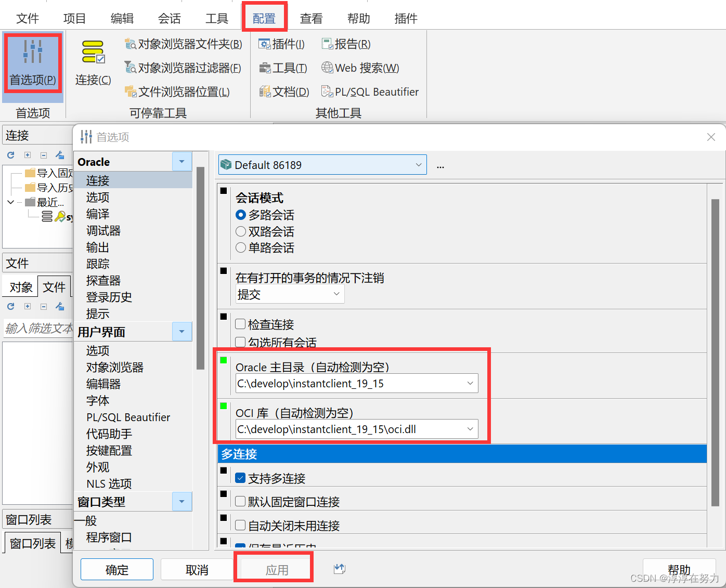Click the 帮助 (Help) button
Screen dimensions: 726x588
(x=679, y=569)
